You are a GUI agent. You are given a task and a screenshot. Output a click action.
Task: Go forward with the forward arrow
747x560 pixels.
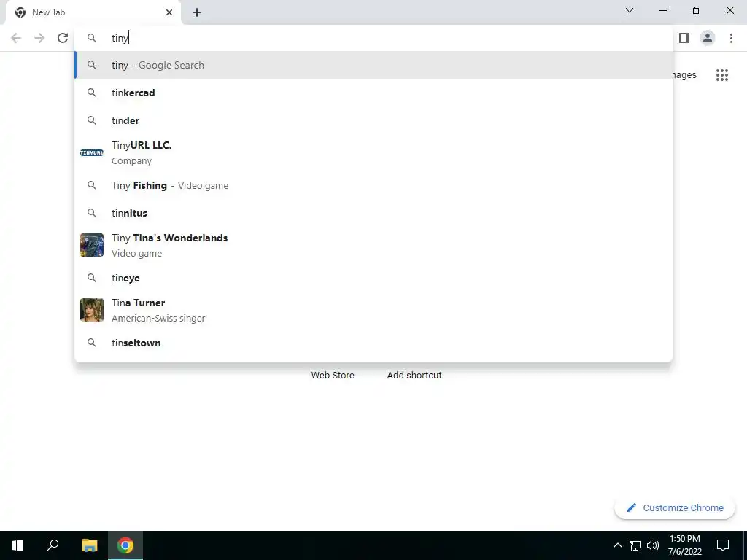pos(39,38)
